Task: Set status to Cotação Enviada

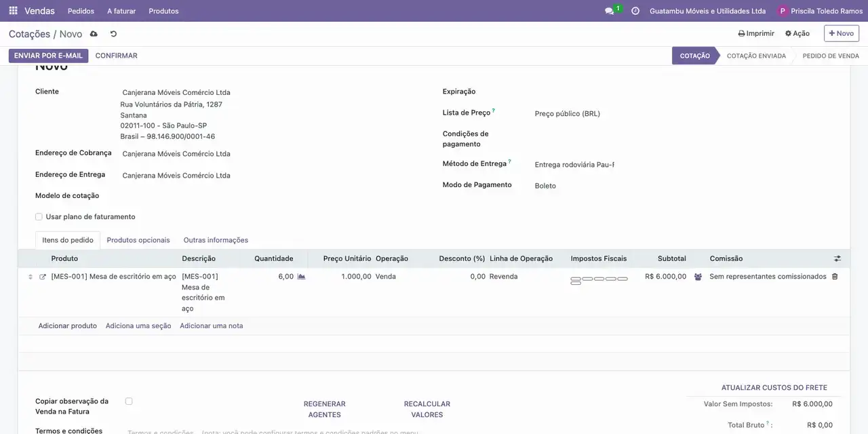Action: point(756,56)
